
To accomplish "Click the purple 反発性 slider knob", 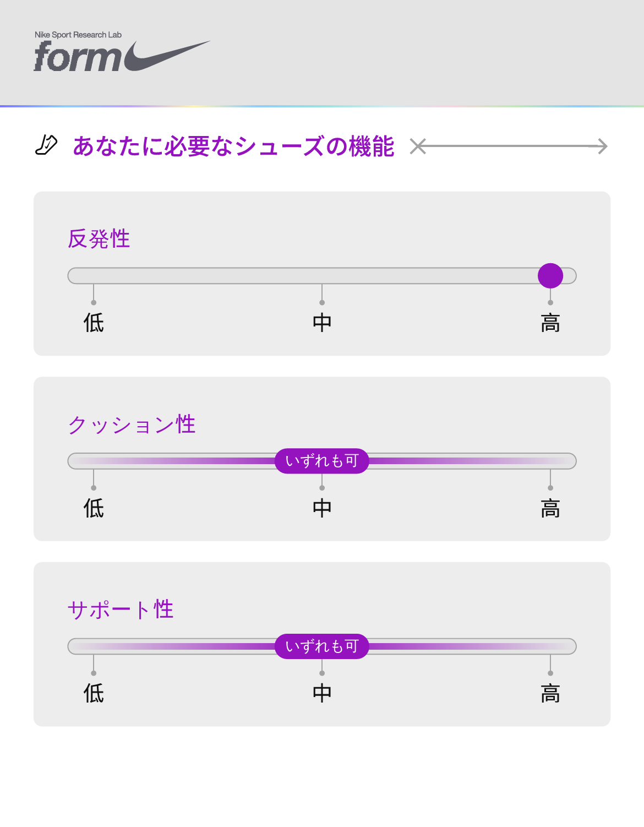I will [550, 276].
